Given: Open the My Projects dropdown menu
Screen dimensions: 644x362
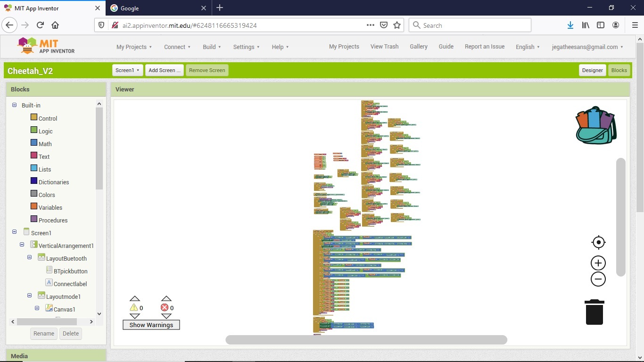Looking at the screenshot, I should point(134,47).
